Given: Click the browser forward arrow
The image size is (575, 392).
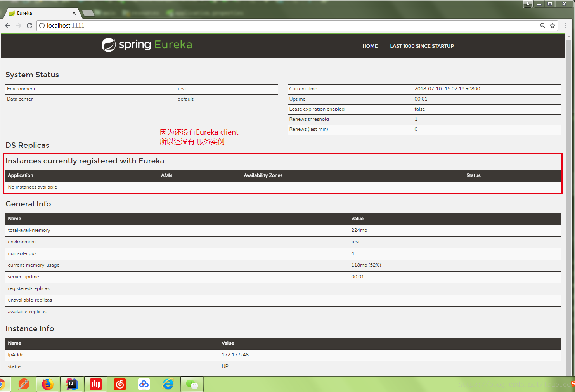Looking at the screenshot, I should [x=19, y=26].
